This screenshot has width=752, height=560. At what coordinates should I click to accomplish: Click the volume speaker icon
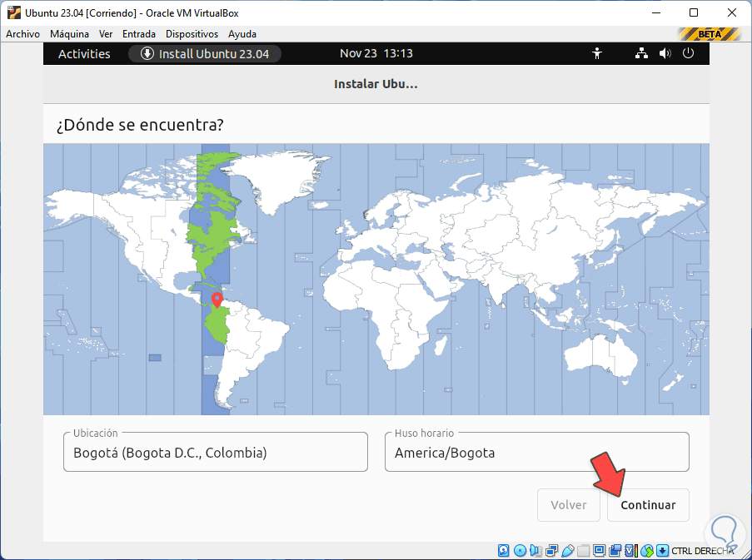pyautogui.click(x=665, y=53)
